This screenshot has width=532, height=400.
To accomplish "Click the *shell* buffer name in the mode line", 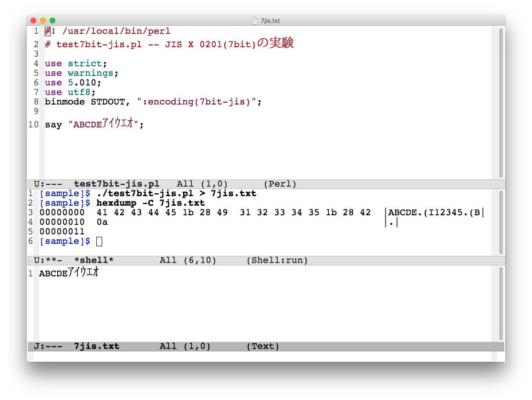I will click(94, 261).
